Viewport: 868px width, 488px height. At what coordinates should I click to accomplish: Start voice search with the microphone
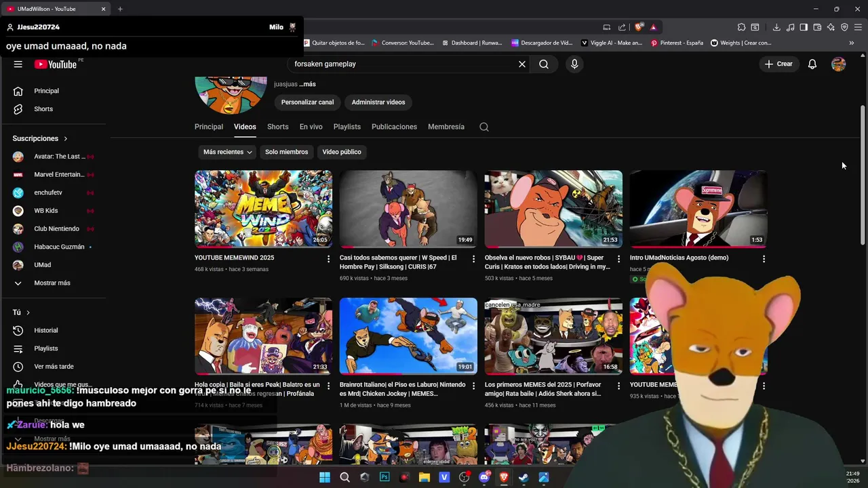click(574, 64)
